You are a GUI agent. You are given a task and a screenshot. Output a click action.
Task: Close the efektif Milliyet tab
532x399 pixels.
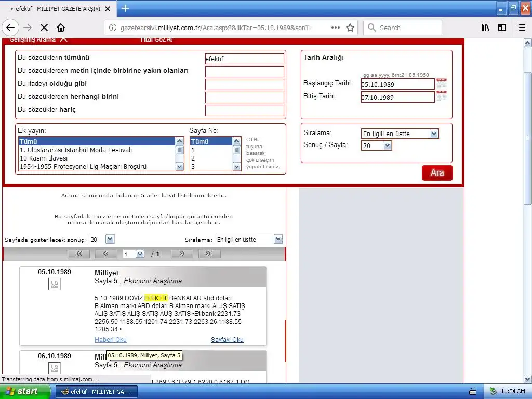108,9
